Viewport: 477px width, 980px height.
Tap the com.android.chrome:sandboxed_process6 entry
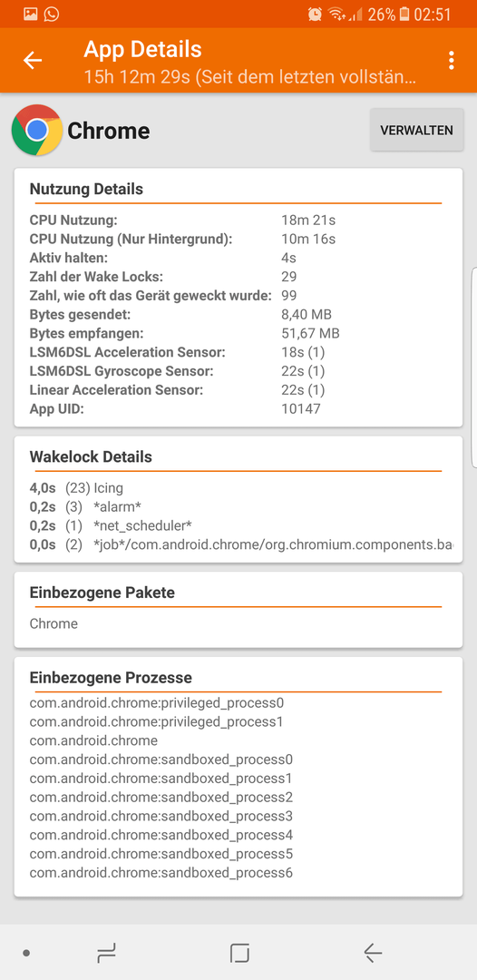(x=161, y=873)
